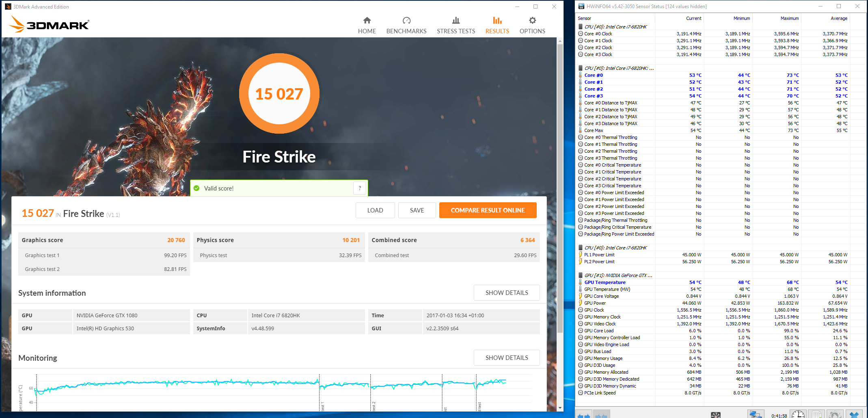Select the PCIe Link Speed row

click(713, 393)
